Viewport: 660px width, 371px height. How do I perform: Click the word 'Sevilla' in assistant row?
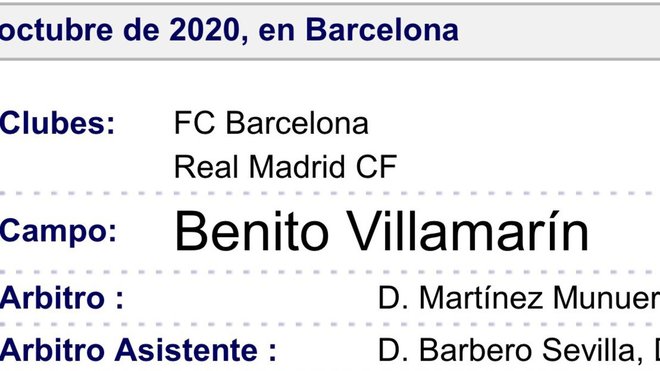tap(589, 350)
